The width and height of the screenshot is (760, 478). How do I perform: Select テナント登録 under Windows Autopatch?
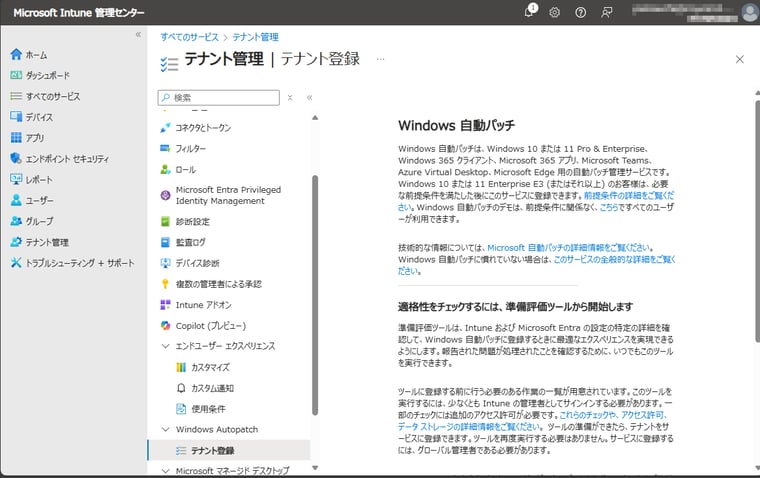(229, 450)
